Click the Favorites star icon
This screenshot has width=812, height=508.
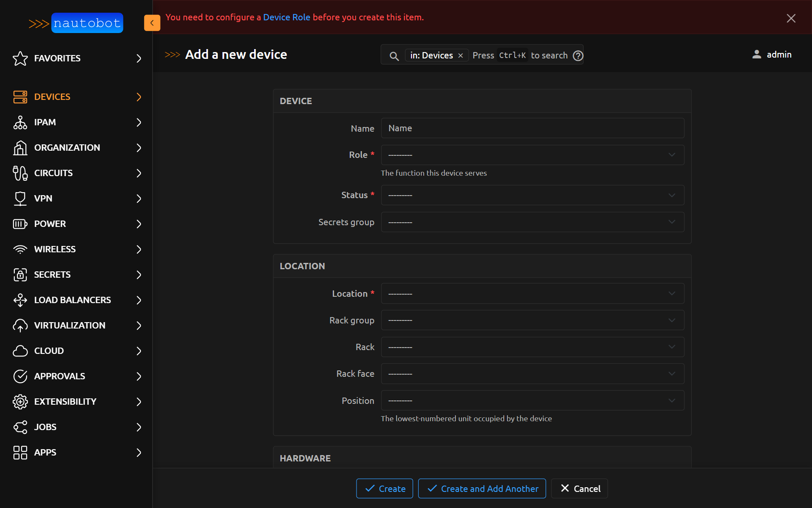point(20,58)
